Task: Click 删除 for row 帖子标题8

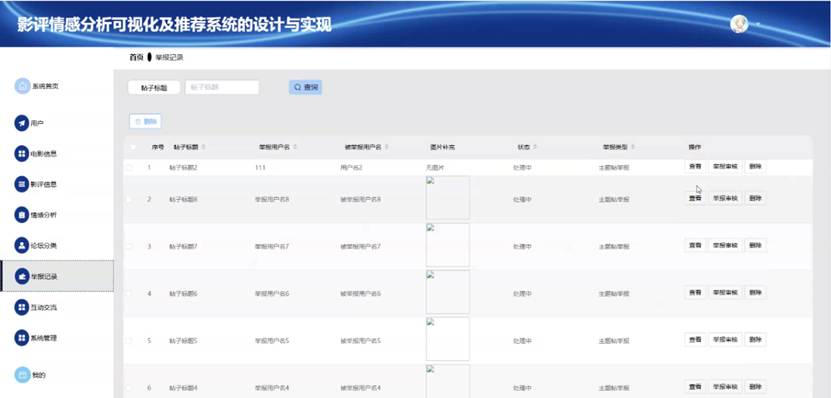Action: 755,198
